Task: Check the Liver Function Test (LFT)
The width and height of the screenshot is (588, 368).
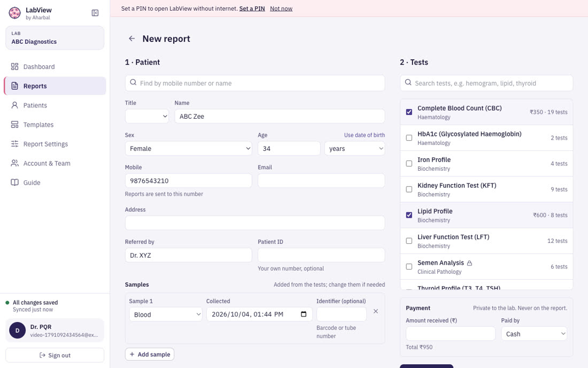Action: click(409, 241)
